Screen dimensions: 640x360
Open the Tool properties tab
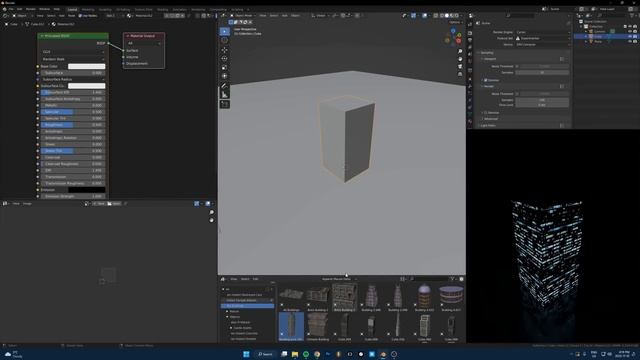470,24
